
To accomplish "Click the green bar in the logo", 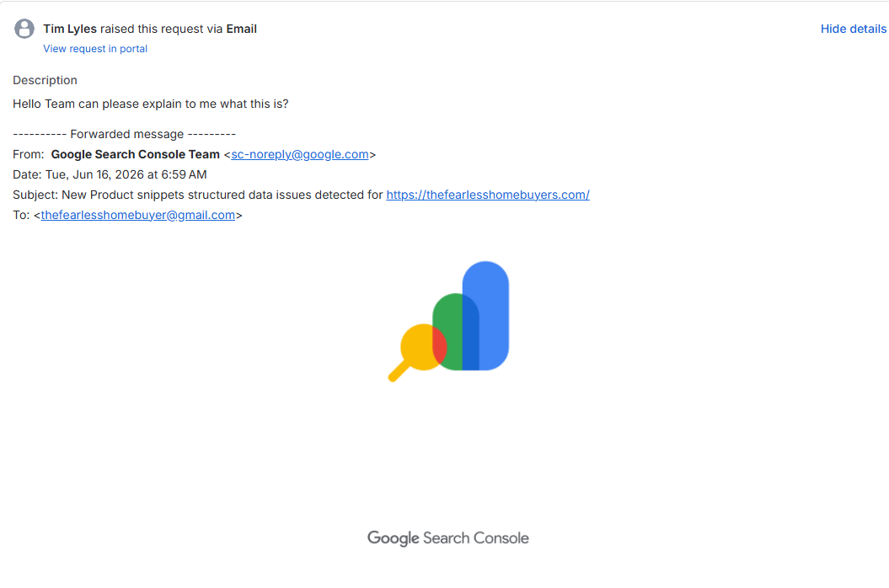I will point(448,332).
